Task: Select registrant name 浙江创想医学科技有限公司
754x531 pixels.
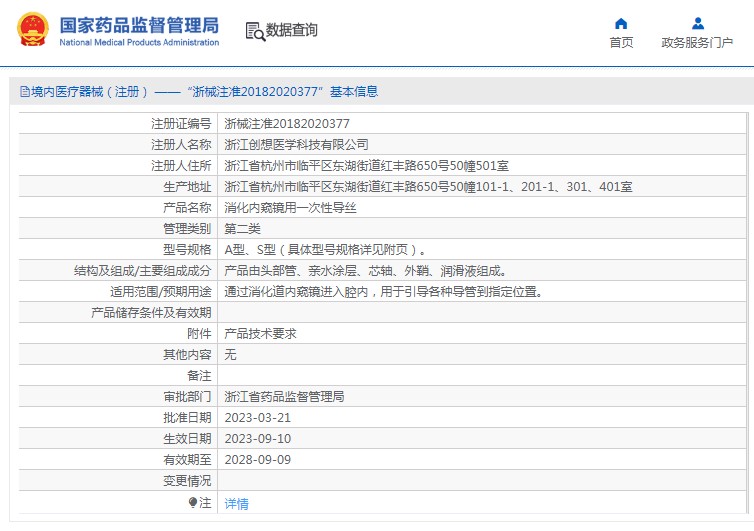Action: pyautogui.click(x=296, y=145)
